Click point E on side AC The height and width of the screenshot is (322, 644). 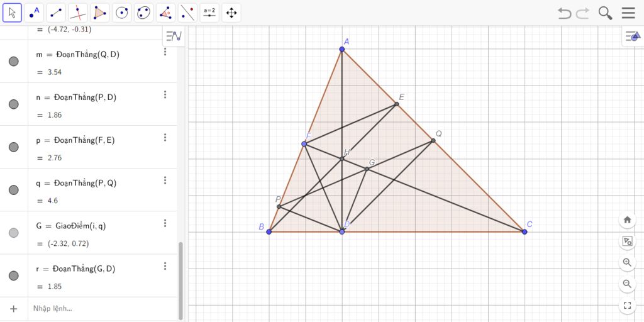pos(396,104)
